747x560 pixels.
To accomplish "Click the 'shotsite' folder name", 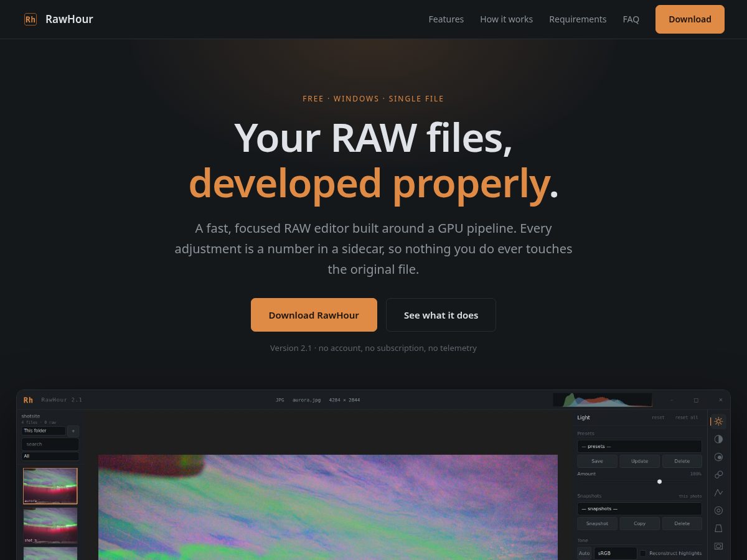I will pos(31,416).
